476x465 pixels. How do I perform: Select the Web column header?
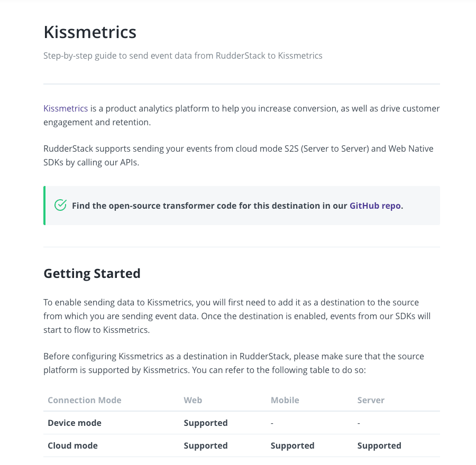click(x=193, y=400)
